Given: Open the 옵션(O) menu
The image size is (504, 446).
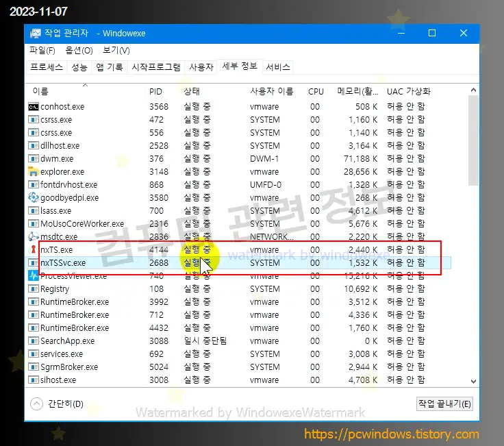Looking at the screenshot, I should click(79, 51).
